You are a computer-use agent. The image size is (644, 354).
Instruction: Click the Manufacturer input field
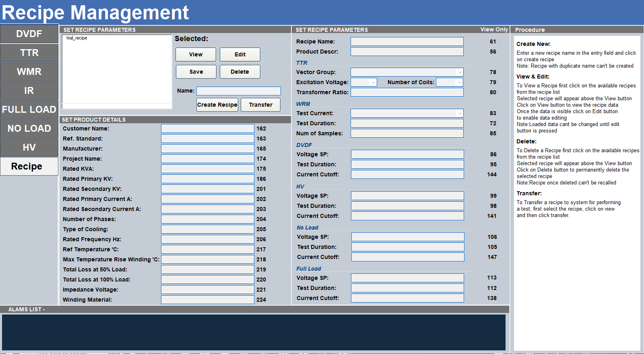[208, 149]
